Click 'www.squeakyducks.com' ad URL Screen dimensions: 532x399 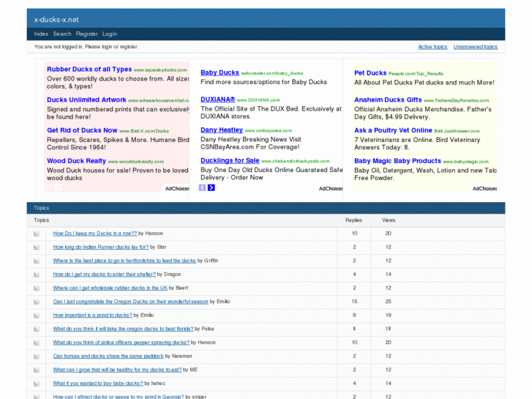(x=160, y=70)
